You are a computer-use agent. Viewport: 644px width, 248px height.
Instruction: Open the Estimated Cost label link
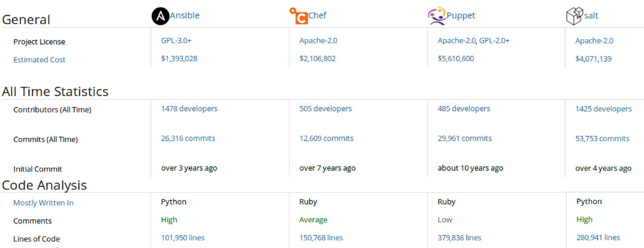pos(39,60)
